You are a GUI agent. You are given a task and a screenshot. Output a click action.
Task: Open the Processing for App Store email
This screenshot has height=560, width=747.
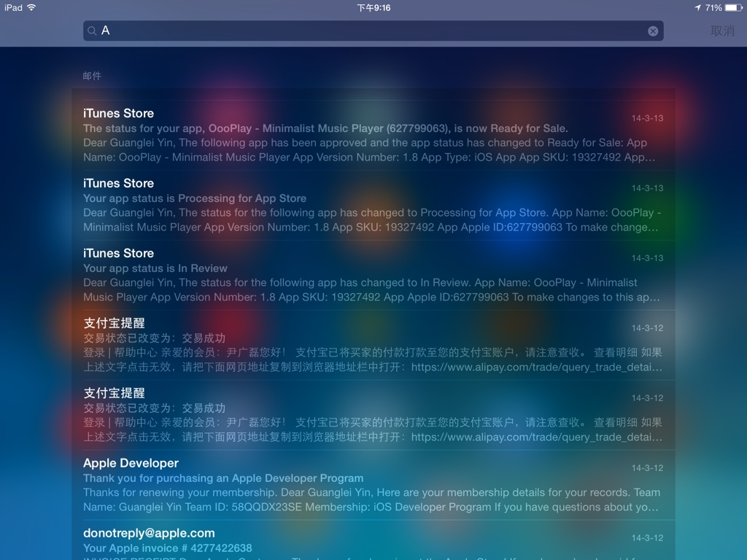click(372, 205)
